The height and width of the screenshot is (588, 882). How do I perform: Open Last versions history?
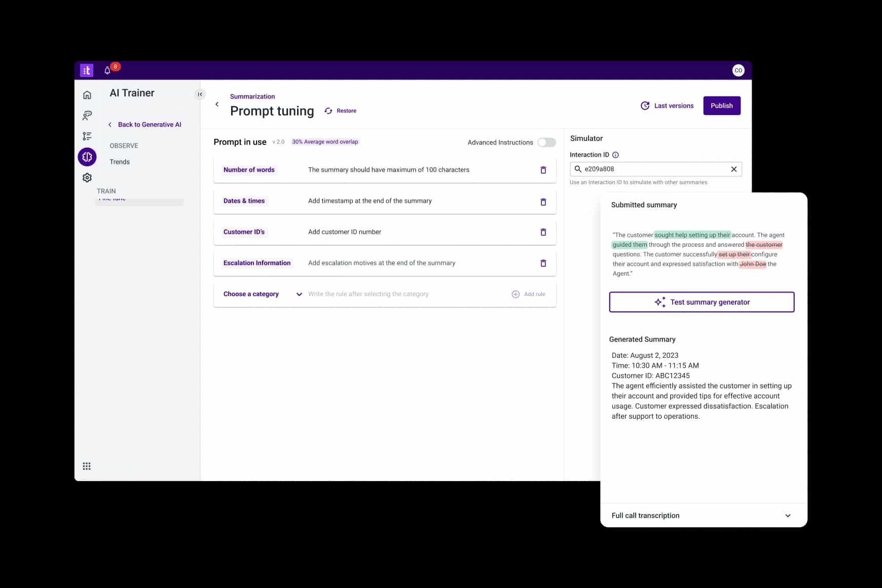pos(667,106)
